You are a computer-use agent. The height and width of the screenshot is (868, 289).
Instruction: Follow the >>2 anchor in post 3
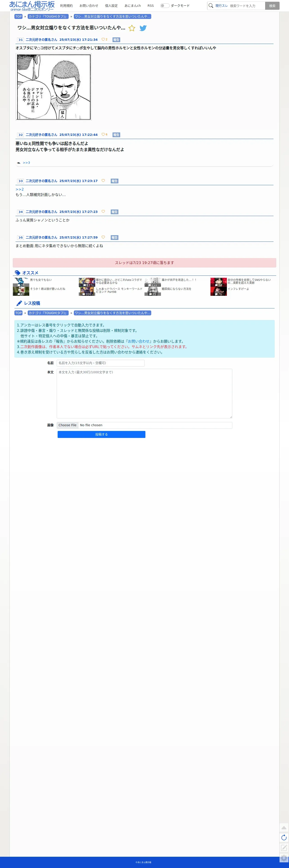tap(20, 189)
